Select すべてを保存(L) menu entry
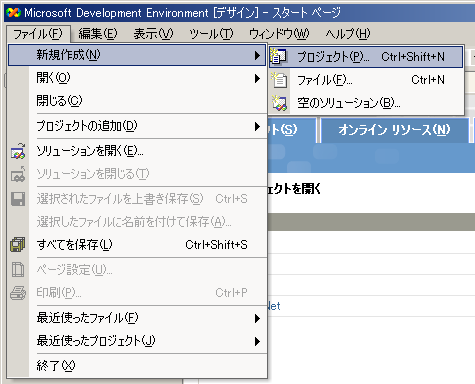 137,245
